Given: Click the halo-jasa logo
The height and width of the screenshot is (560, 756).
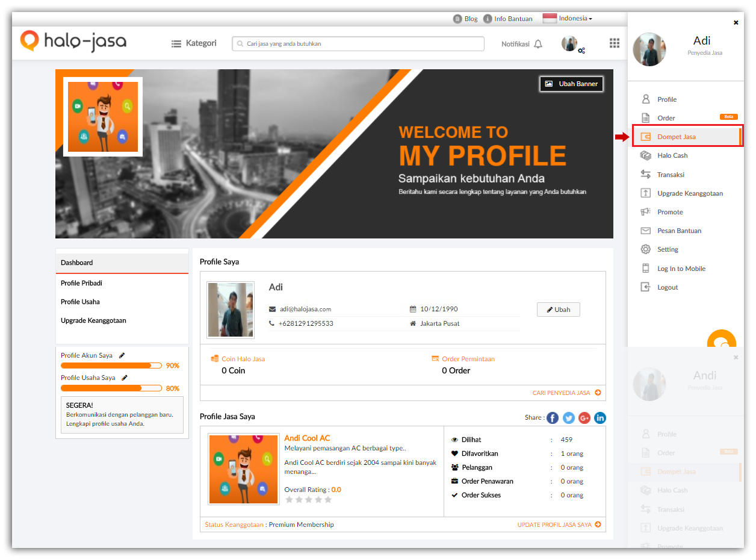Looking at the screenshot, I should [x=73, y=41].
